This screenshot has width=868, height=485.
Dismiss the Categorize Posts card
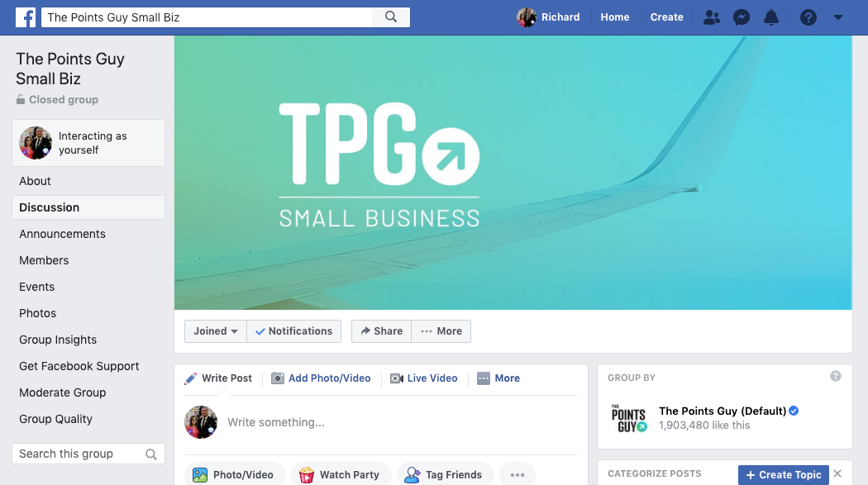click(x=837, y=474)
